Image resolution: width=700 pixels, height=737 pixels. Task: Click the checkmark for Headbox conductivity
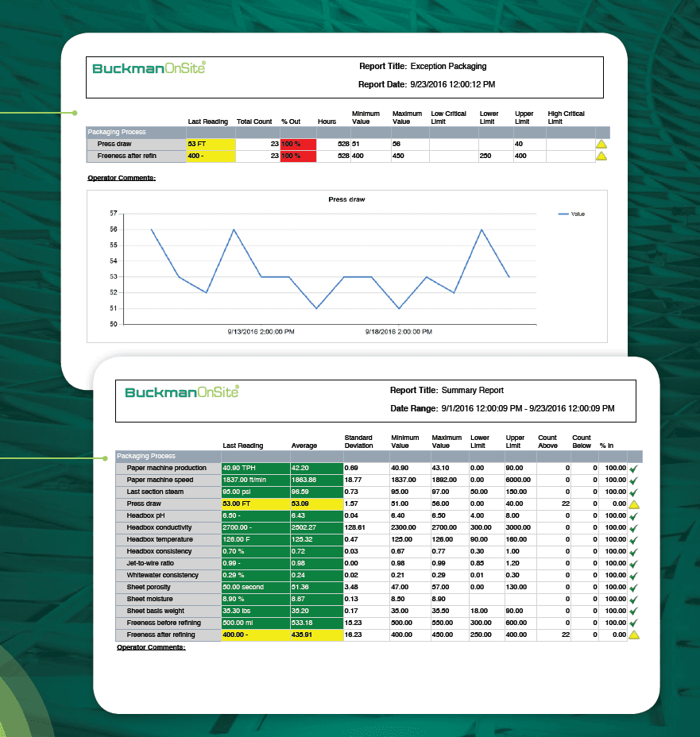point(634,528)
